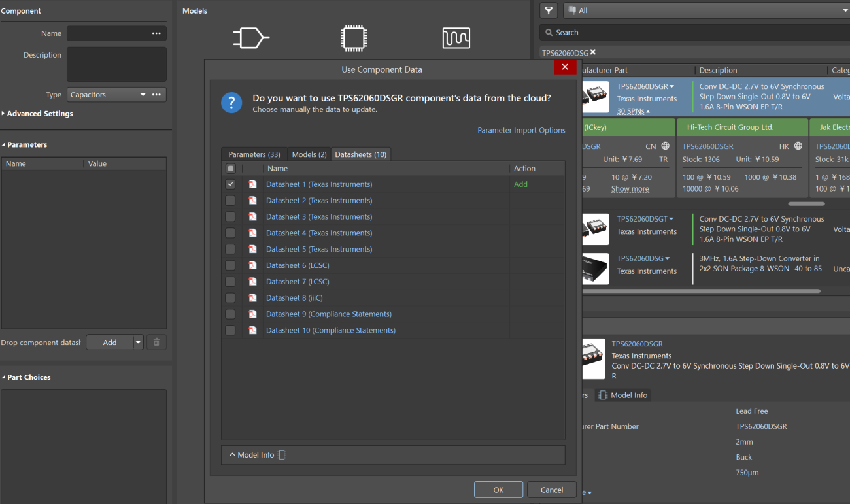Click the simulation waveform model icon
Viewport: 850px width, 504px height.
click(456, 38)
